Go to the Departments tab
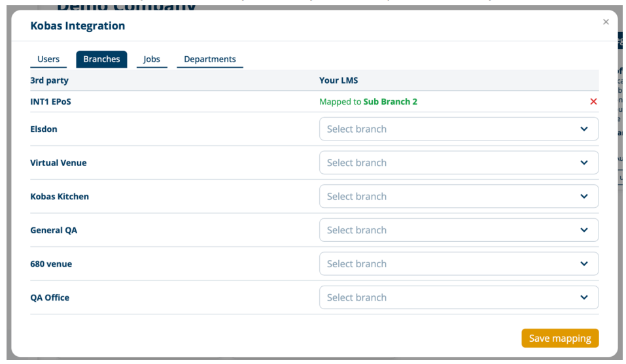The height and width of the screenshot is (364, 626). coord(209,59)
